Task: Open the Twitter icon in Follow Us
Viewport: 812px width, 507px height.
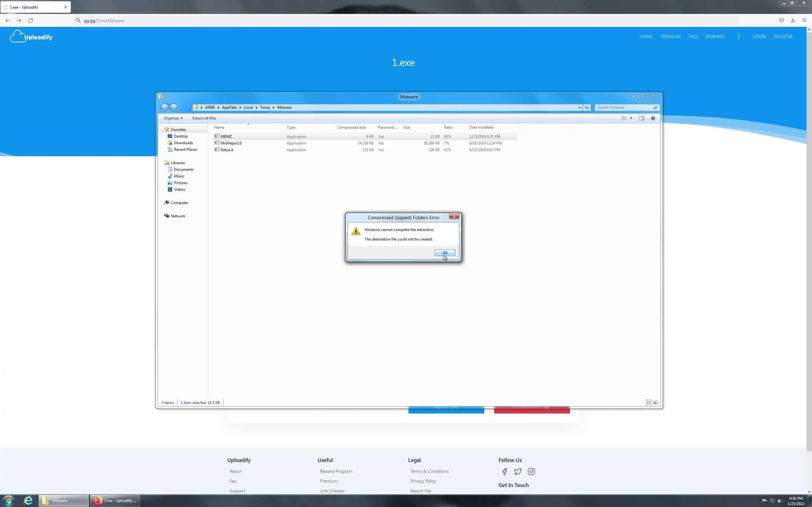Action: pos(518,472)
